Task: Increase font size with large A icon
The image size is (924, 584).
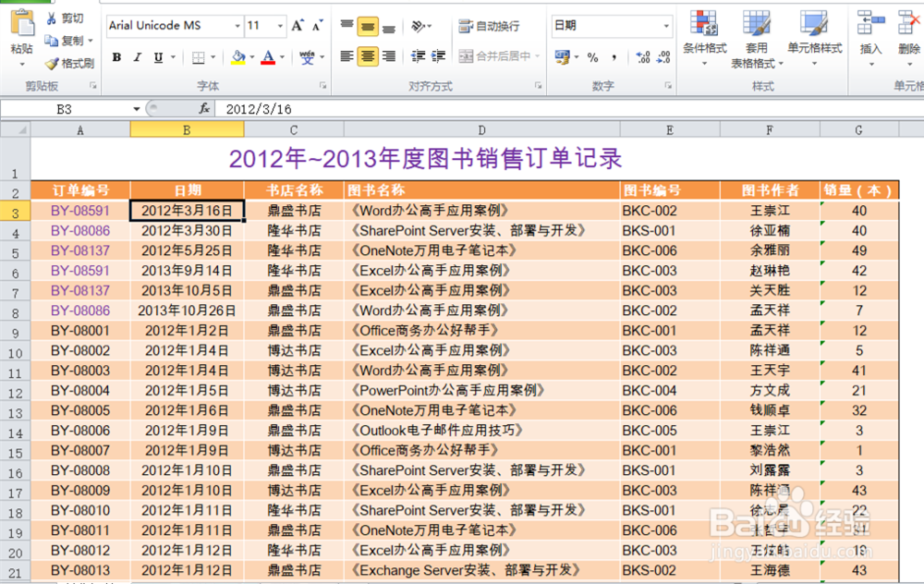Action: coord(298,25)
